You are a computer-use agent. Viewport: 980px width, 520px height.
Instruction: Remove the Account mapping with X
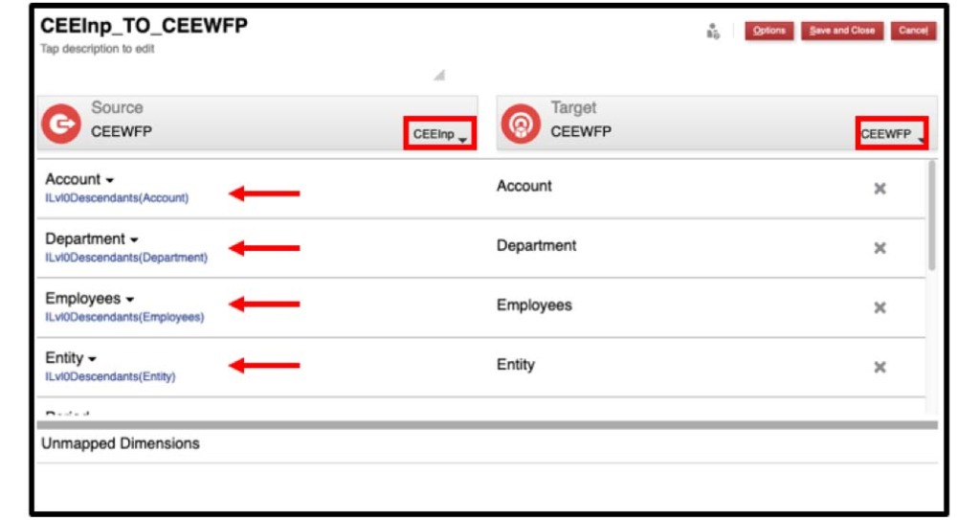pyautogui.click(x=880, y=189)
